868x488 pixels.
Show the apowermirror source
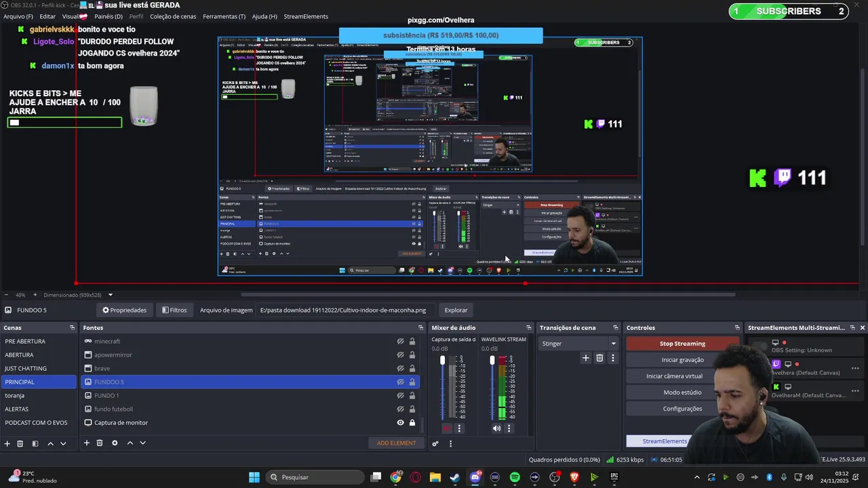(x=400, y=355)
